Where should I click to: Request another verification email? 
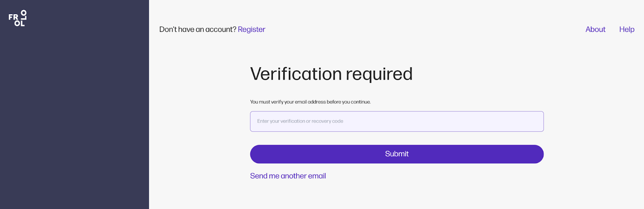coord(288,176)
